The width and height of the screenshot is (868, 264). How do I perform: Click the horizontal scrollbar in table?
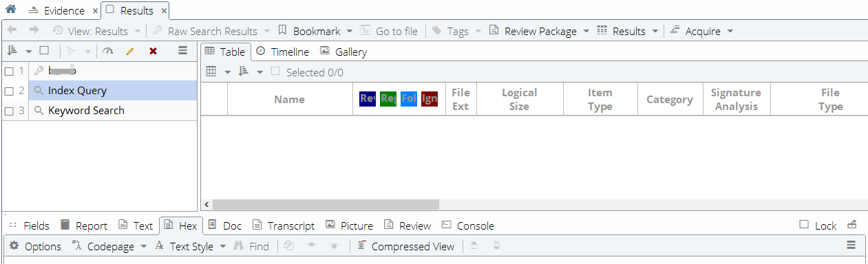pyautogui.click(x=326, y=204)
